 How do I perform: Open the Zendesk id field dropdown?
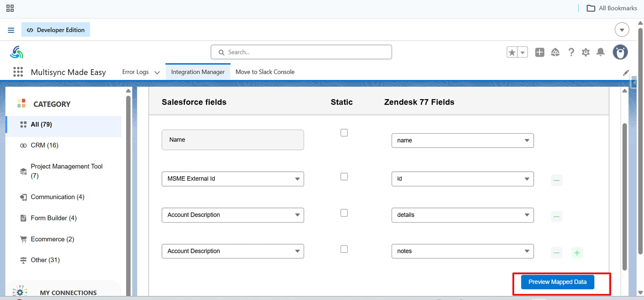pos(462,179)
